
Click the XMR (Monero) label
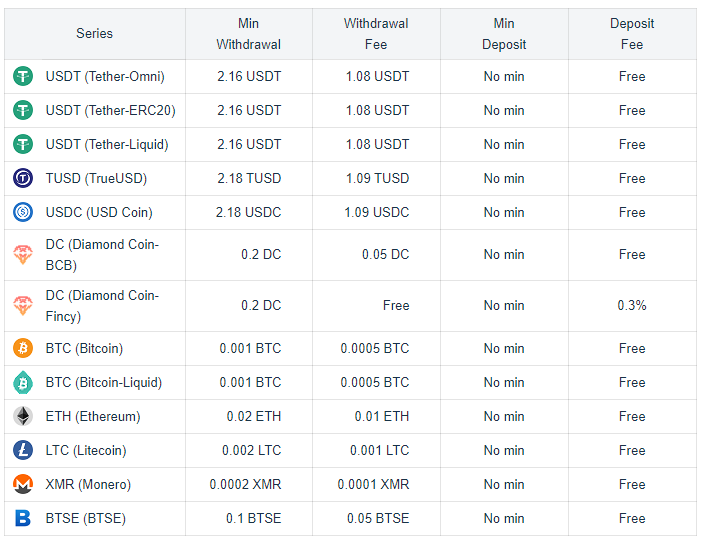click(88, 485)
